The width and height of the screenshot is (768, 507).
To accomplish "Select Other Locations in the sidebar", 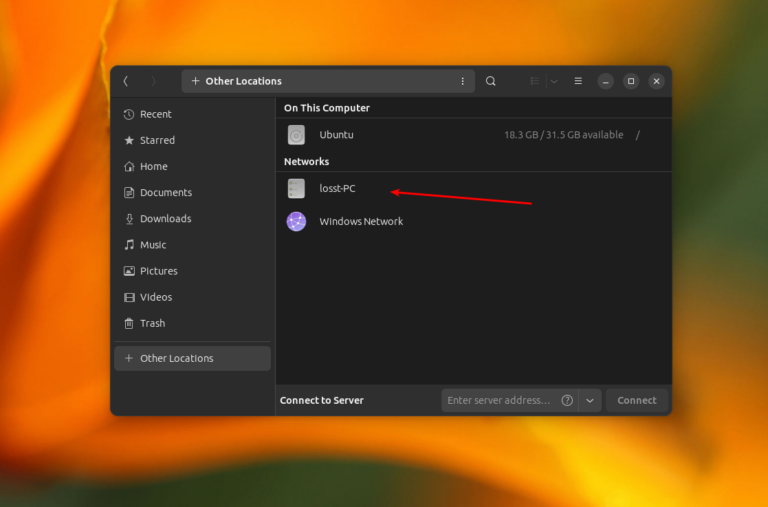I will tap(192, 358).
